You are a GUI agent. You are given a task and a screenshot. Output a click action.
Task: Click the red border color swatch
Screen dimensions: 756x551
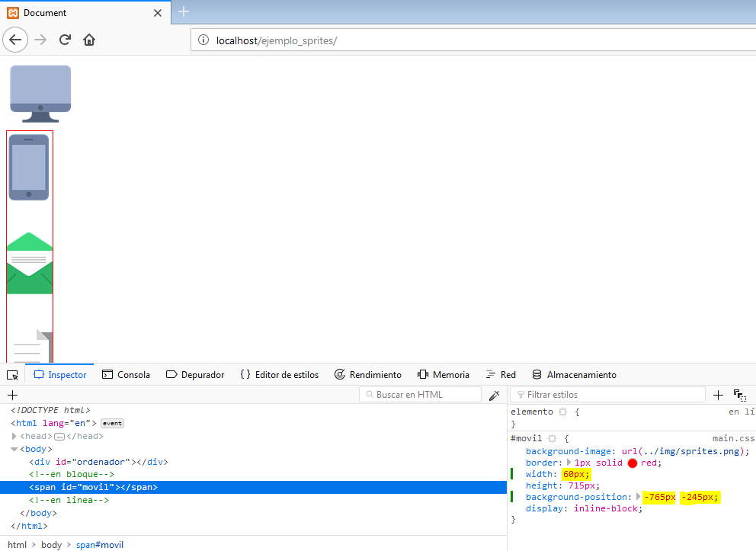pyautogui.click(x=632, y=463)
